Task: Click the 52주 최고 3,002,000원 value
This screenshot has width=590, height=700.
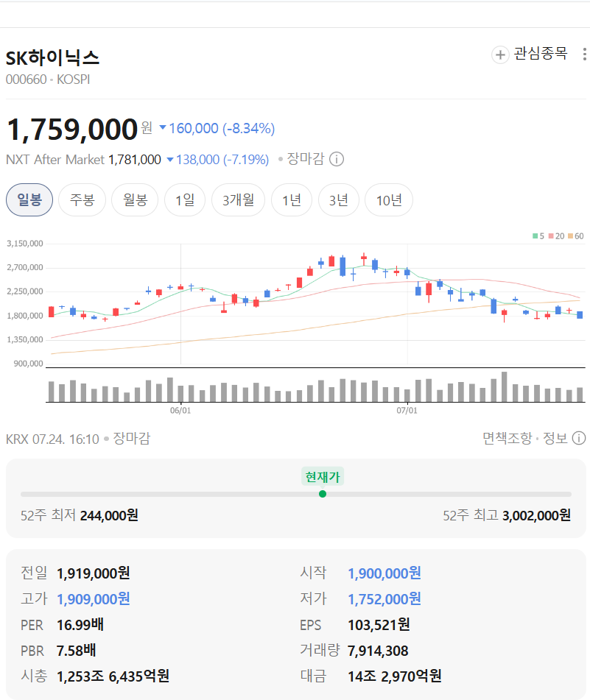Action: 536,516
